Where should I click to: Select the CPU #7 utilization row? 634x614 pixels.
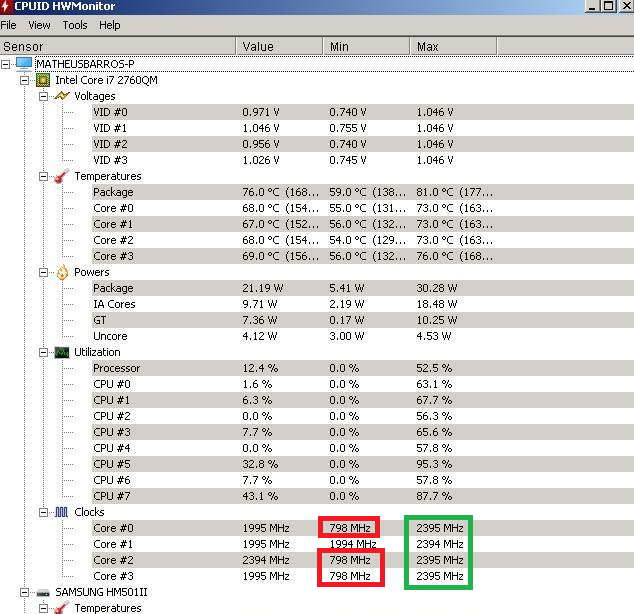click(363, 496)
